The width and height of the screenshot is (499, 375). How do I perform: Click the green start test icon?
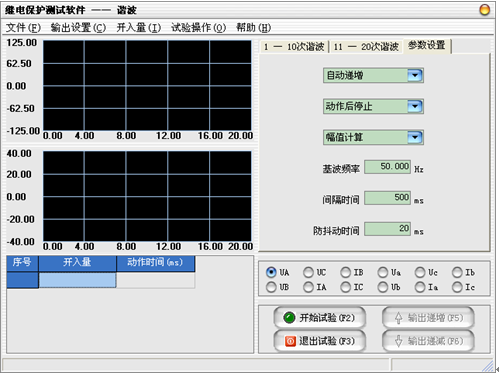click(289, 318)
